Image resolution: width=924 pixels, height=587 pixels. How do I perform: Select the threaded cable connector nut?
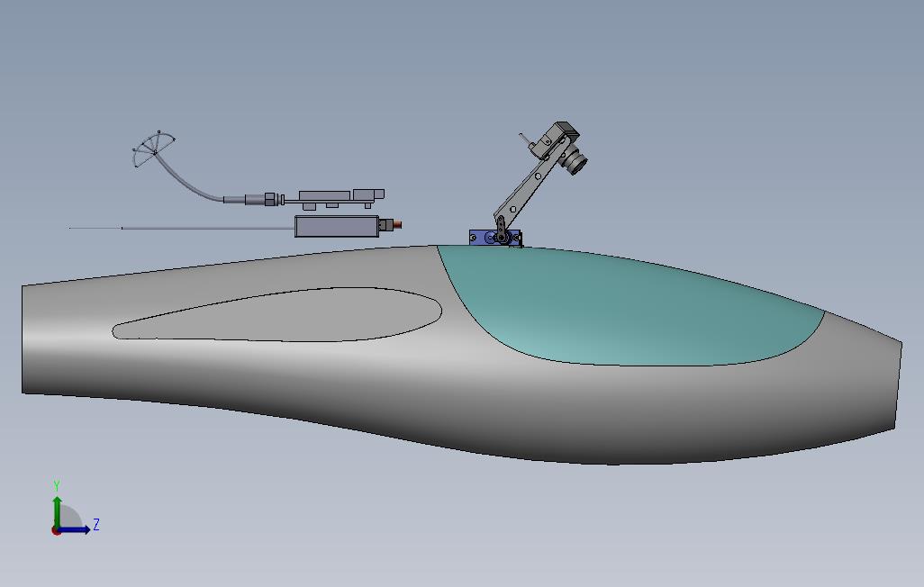tap(270, 199)
